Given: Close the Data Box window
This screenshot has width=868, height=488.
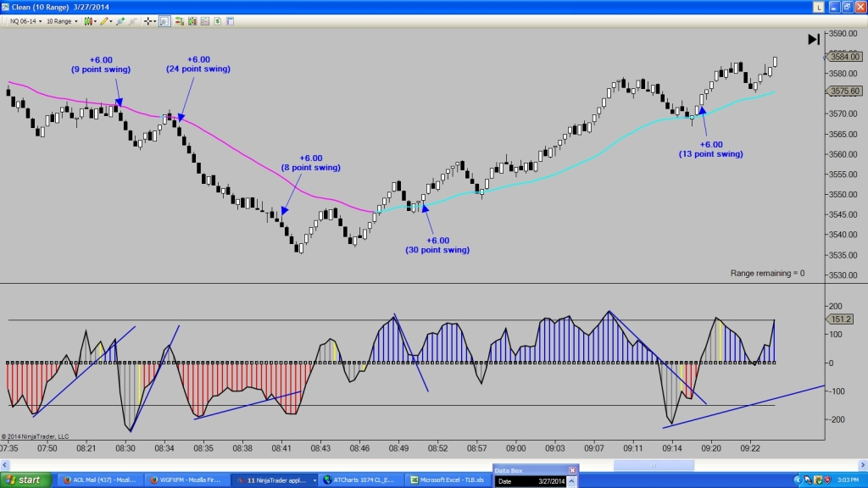Looking at the screenshot, I should (x=572, y=470).
